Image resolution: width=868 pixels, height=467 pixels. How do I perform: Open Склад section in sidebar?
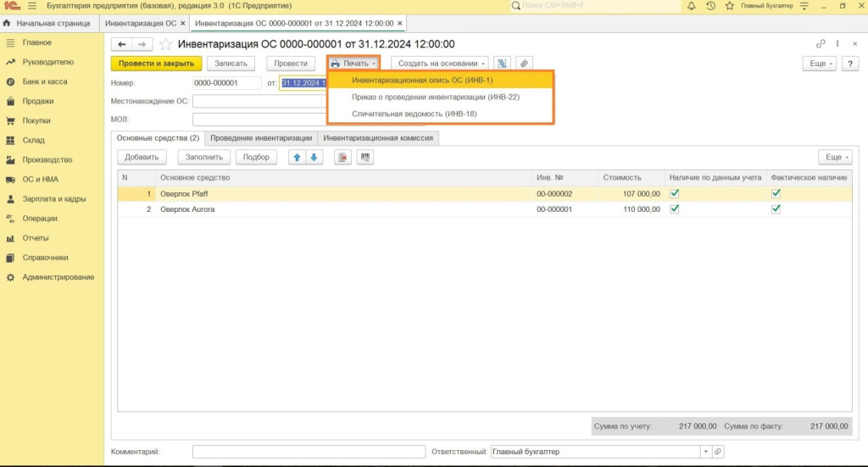33,141
